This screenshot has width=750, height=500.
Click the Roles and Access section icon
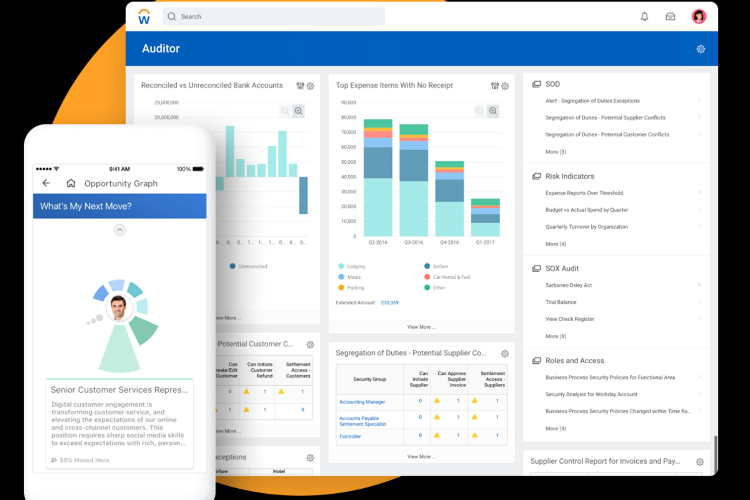click(537, 361)
